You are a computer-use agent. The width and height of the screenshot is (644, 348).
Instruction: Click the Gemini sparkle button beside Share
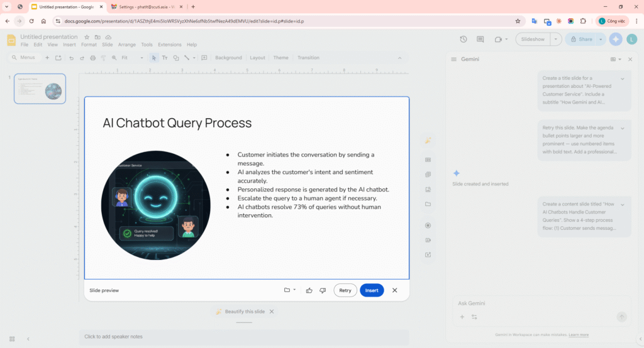pyautogui.click(x=616, y=39)
